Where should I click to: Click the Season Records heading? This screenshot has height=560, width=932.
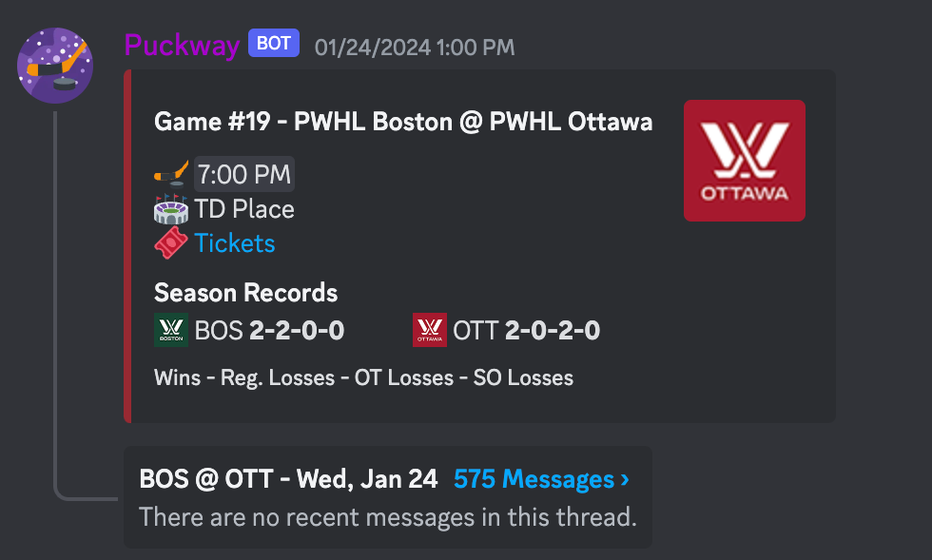[245, 292]
